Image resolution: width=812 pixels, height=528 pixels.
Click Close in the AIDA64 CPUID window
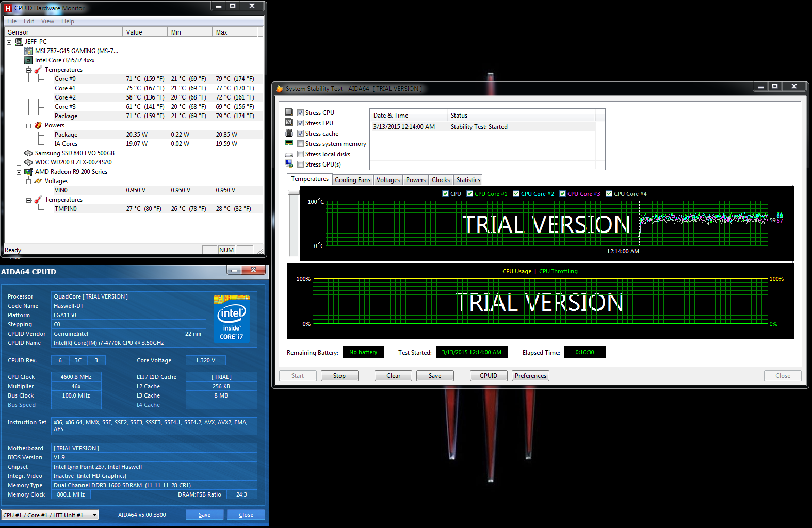[246, 515]
